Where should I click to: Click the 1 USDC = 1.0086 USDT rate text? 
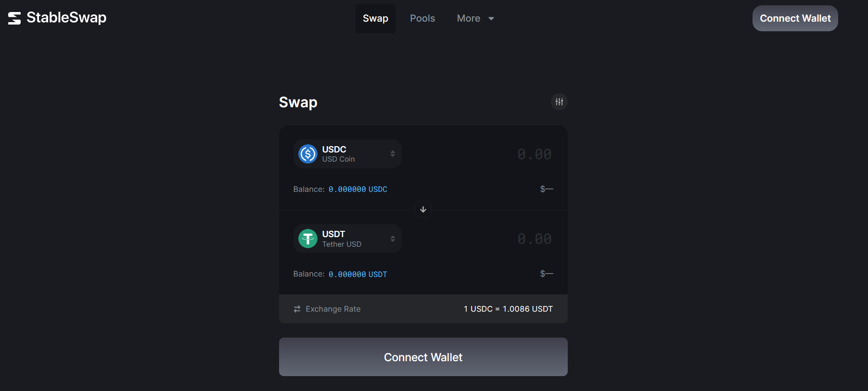508,309
